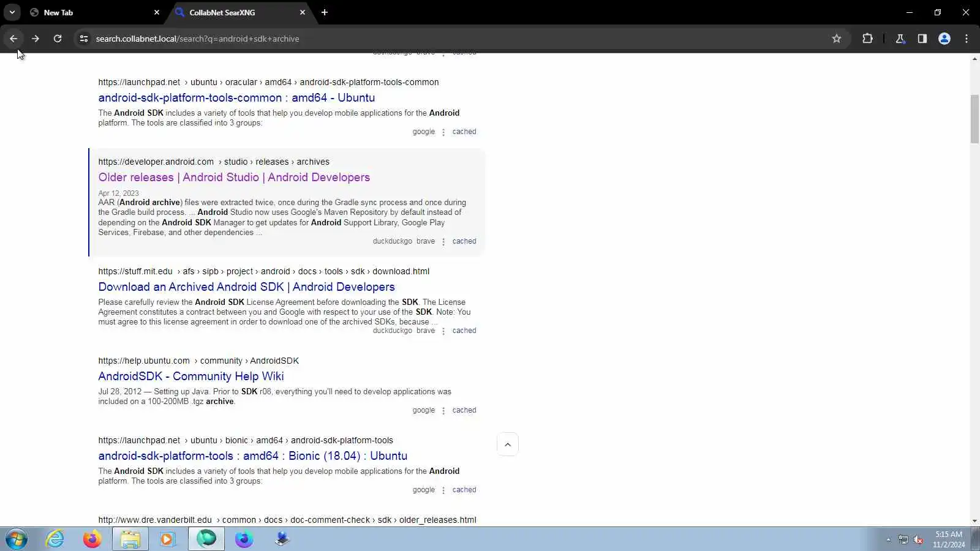This screenshot has height=551, width=980.
Task: Open three-dot options for android-sdk-platform-tools-common result
Action: pos(443,132)
